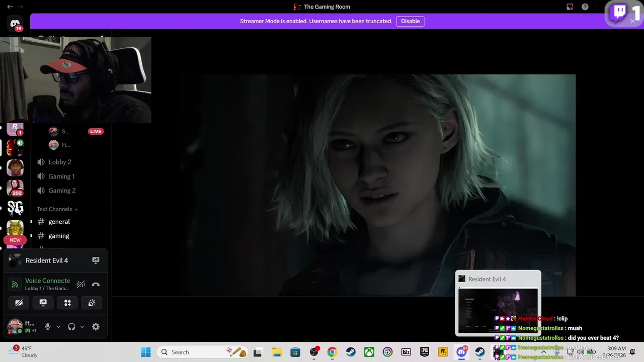Switch to Discord taskbar icon

point(461,352)
